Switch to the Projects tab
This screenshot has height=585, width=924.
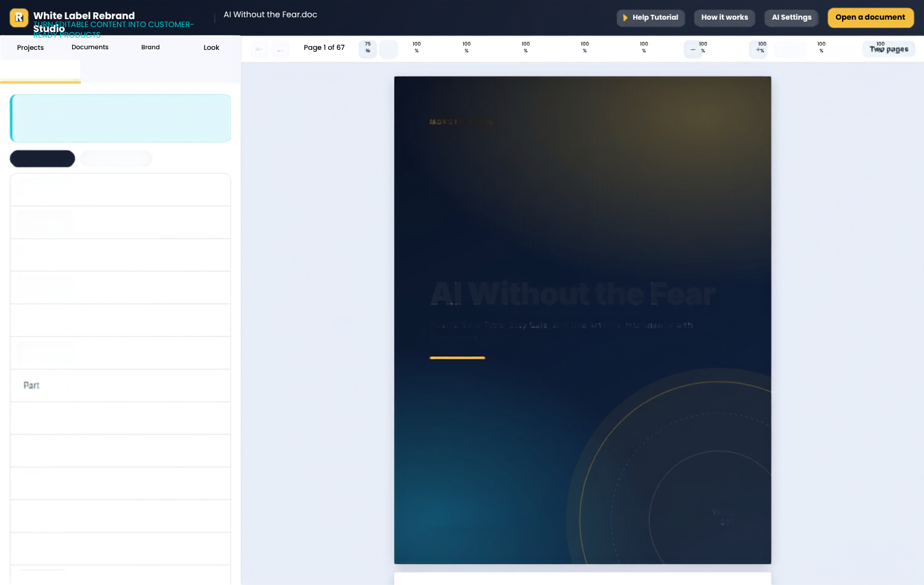point(30,47)
